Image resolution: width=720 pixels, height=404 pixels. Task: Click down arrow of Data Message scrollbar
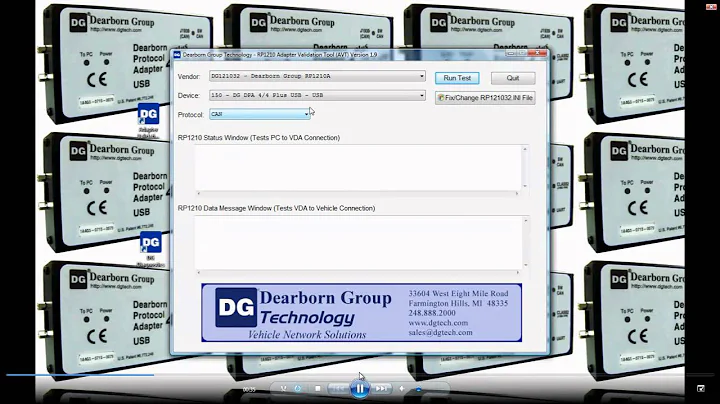pyautogui.click(x=526, y=265)
